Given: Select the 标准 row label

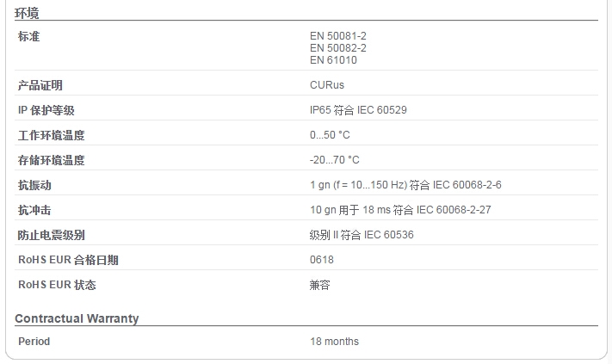Looking at the screenshot, I should coord(29,37).
